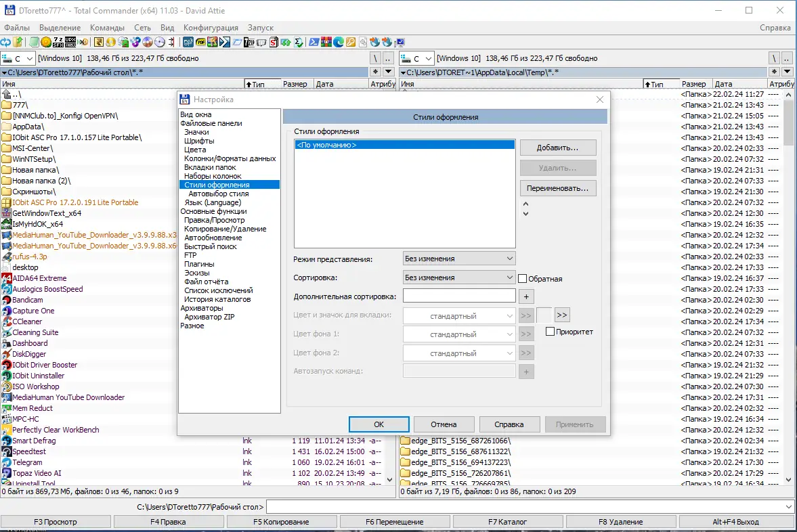Screen dimensions: 797x532
Task: Confirm settings with the OK button
Action: click(x=379, y=424)
